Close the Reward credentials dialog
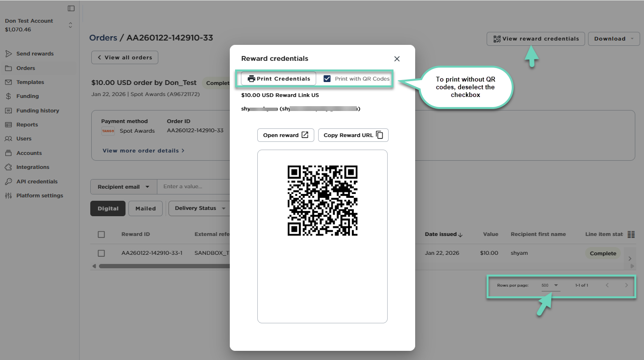The image size is (644, 360). [397, 59]
